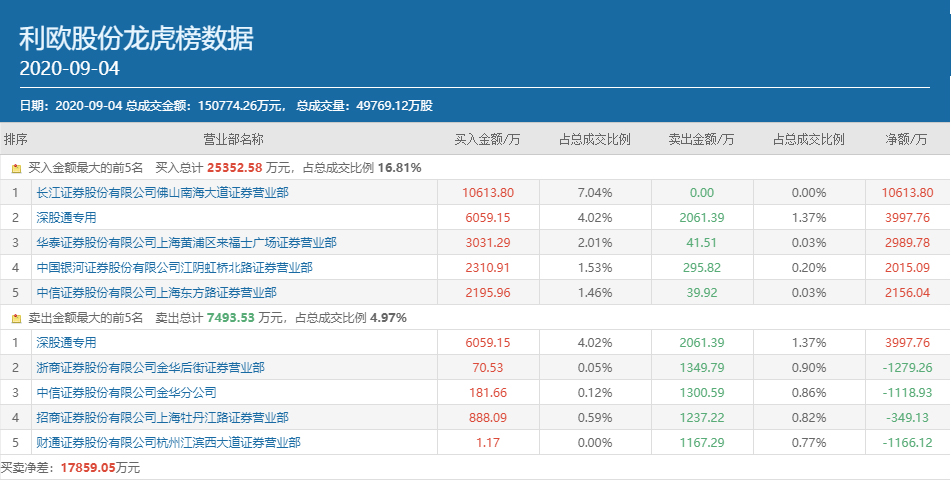Viewport: 951px width, 483px height.
Task: Open 财通证券杭州江滨西大道营业部 link
Action: click(169, 442)
